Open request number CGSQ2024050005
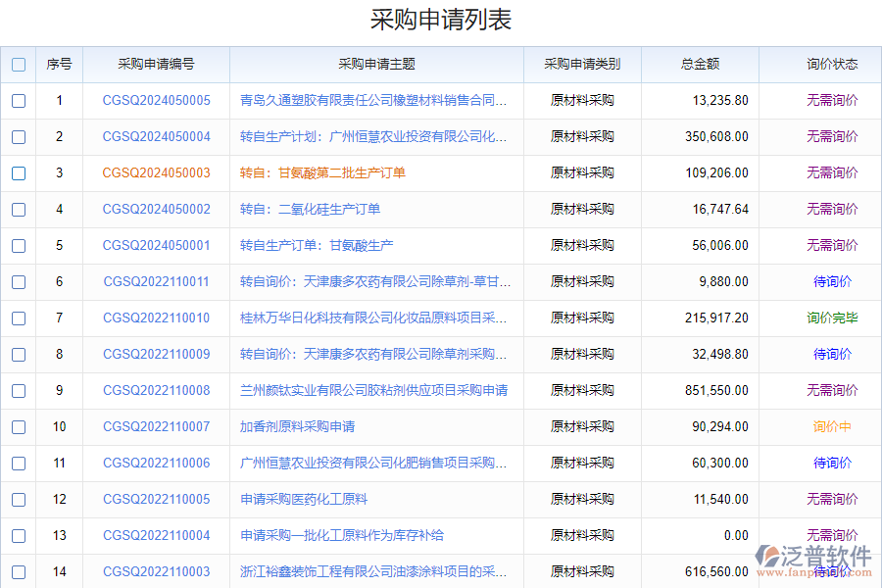The image size is (882, 588). (x=156, y=101)
